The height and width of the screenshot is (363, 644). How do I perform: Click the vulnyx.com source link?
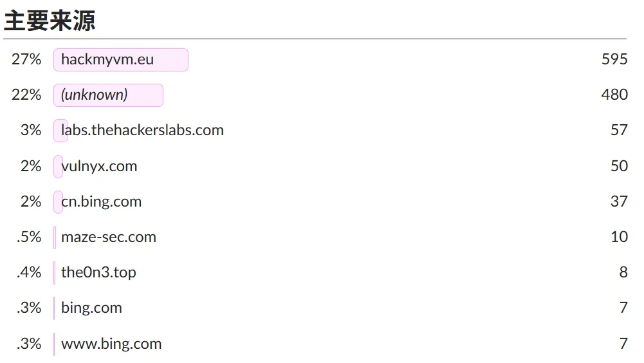pos(99,167)
